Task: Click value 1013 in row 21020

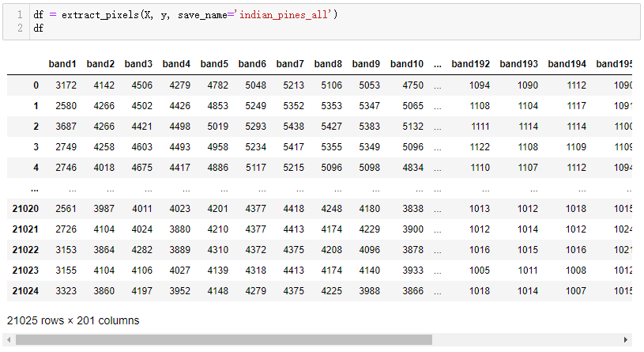Action: 480,209
